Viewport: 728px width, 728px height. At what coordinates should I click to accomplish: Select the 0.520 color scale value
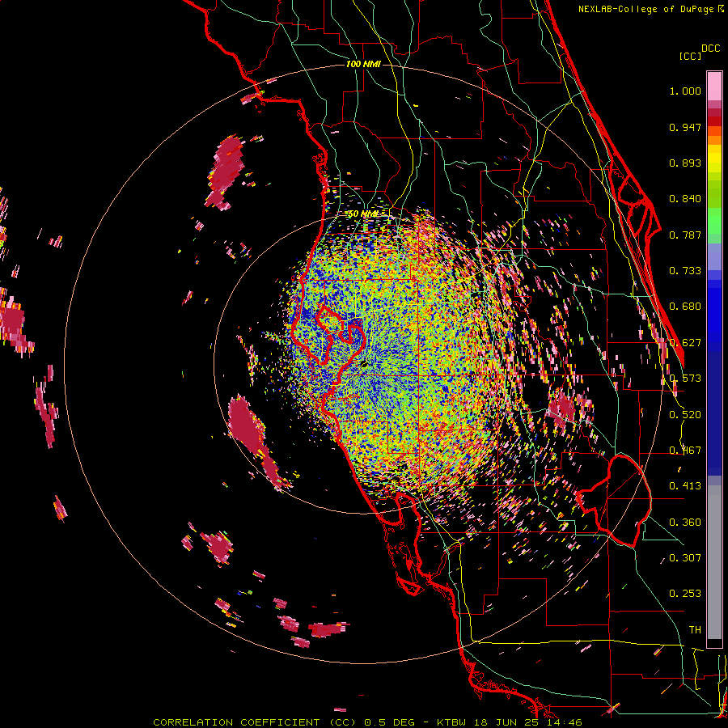(x=685, y=415)
